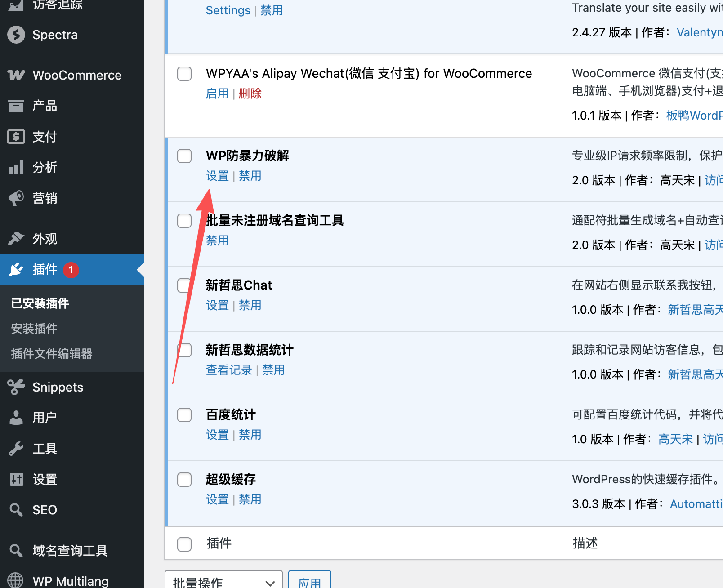Tick the 超级缓存 plugin checkbox
Image resolution: width=723 pixels, height=588 pixels.
point(184,480)
